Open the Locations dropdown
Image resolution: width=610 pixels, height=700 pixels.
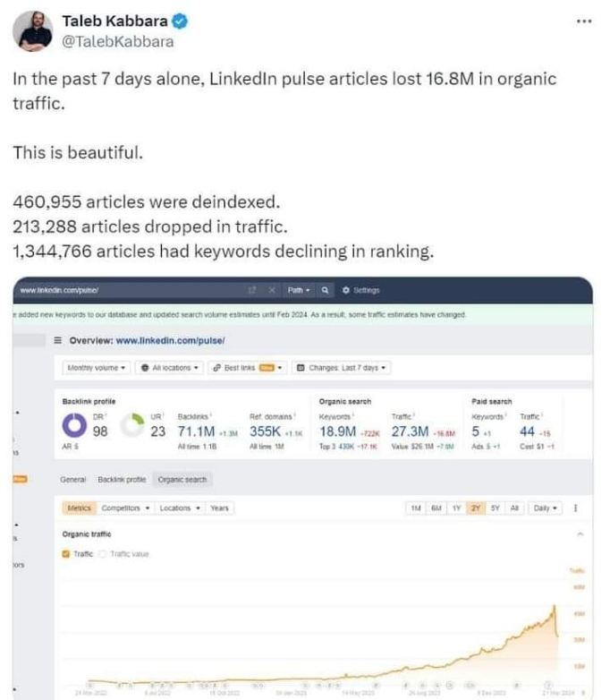[x=180, y=508]
